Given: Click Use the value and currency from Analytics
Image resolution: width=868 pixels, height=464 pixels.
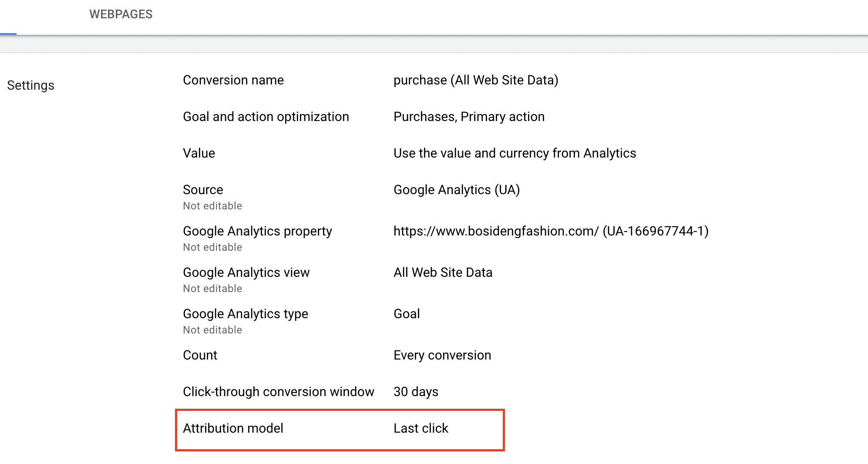Looking at the screenshot, I should [x=515, y=153].
